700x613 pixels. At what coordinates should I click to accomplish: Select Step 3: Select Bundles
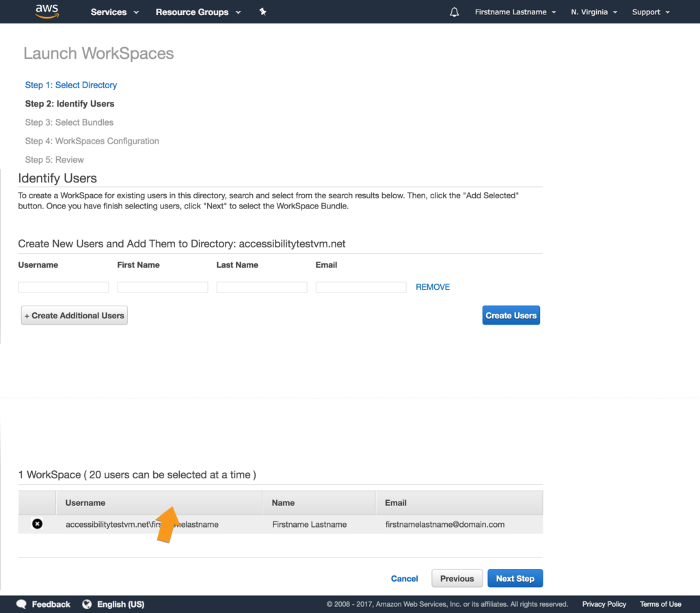(69, 122)
